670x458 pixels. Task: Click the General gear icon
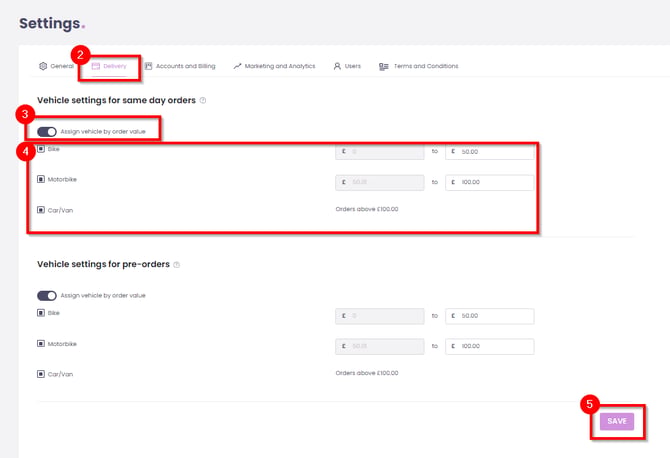tap(43, 66)
